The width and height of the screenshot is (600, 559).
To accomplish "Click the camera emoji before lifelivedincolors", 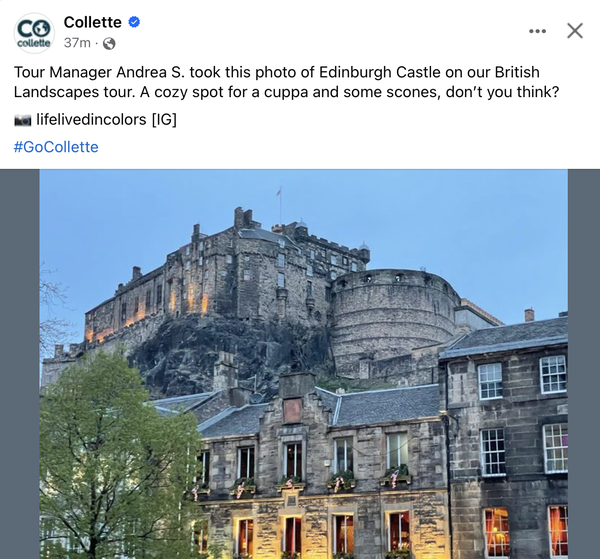I will pos(23,120).
